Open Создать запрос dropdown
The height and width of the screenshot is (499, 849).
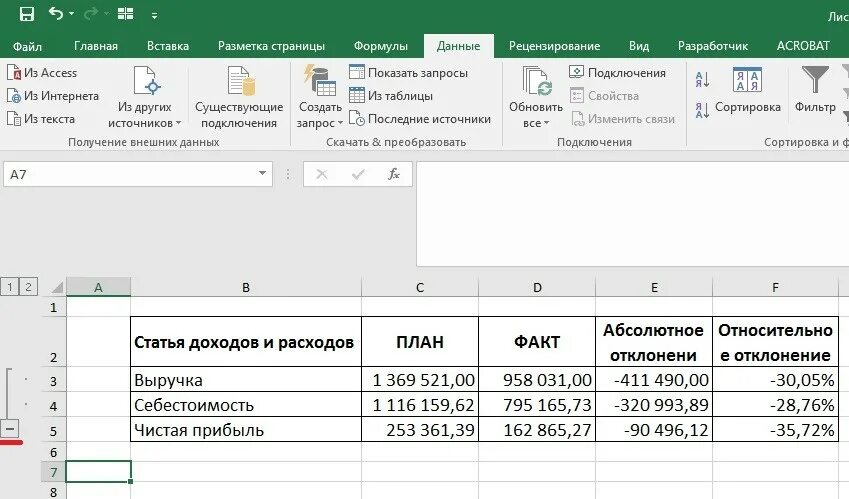(319, 97)
